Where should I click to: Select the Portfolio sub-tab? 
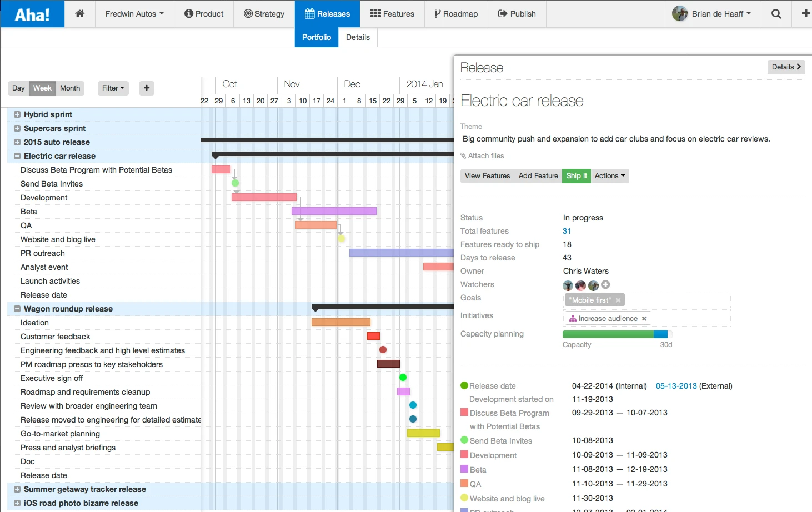tap(317, 37)
